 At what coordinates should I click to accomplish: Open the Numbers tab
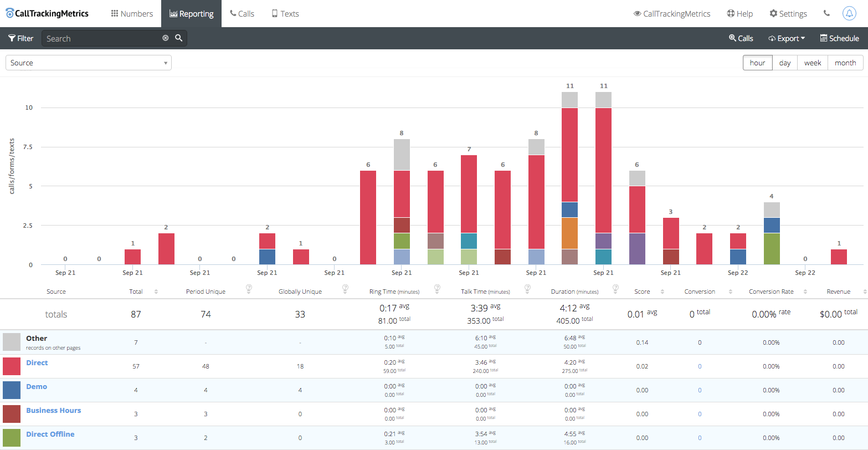132,13
